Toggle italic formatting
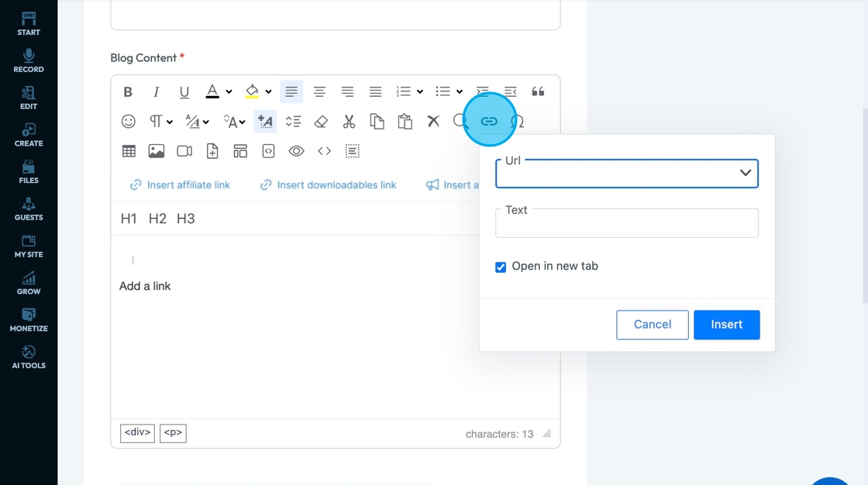The image size is (868, 485). 156,92
